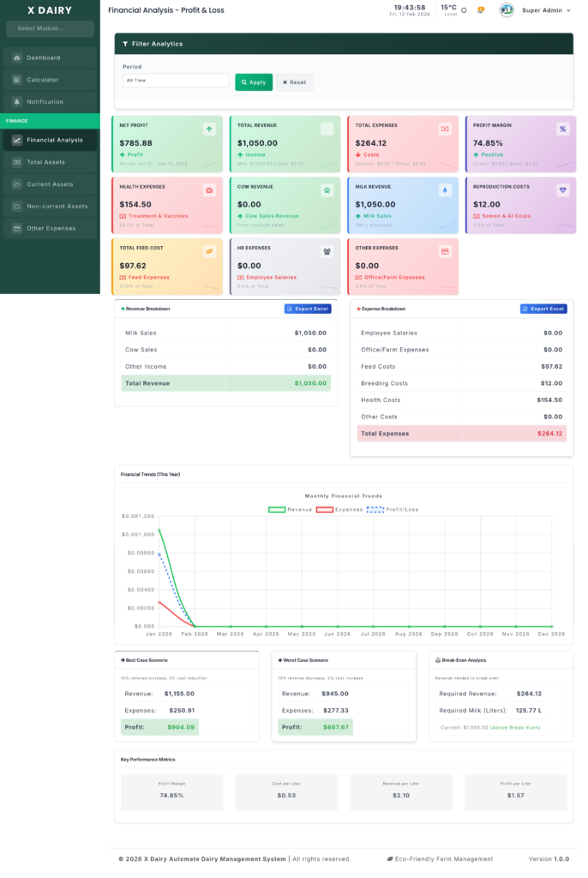Click the Total Feed Cost leaf icon
The width and height of the screenshot is (588, 878).
[209, 251]
